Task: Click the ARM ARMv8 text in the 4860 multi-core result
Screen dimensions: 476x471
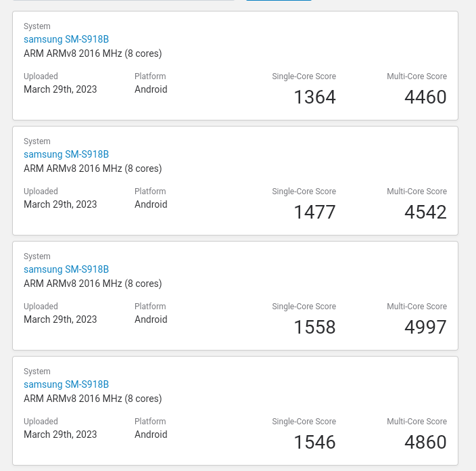Action: (93, 399)
